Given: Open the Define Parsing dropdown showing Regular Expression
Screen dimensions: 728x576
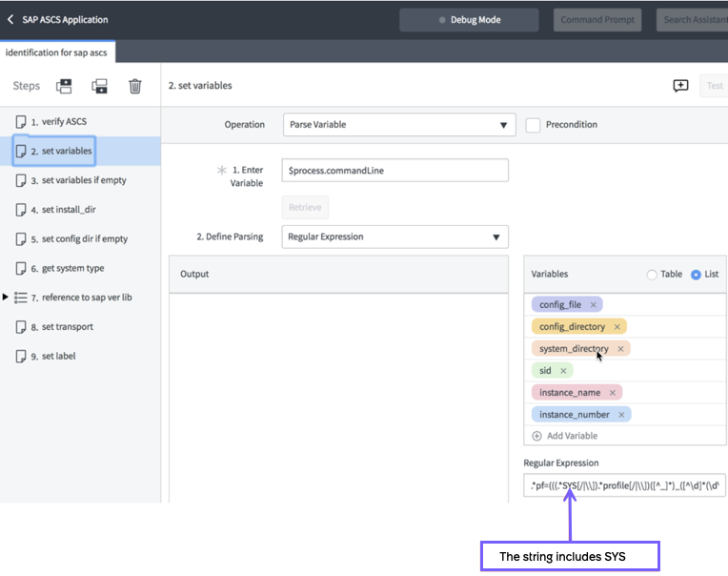Looking at the screenshot, I should [394, 237].
